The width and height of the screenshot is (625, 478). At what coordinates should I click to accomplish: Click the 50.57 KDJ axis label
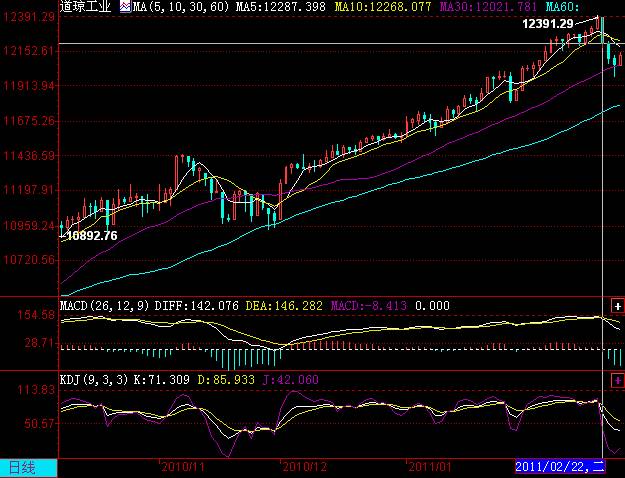tap(39, 424)
